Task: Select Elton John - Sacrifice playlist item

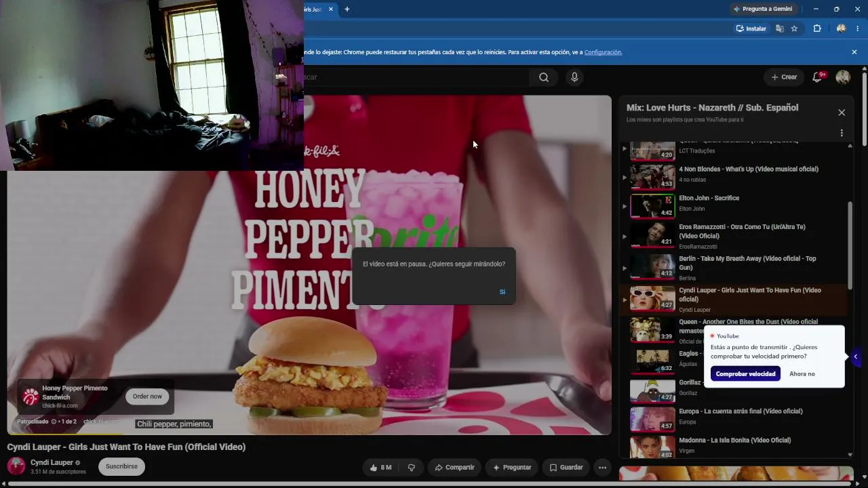Action: tap(734, 206)
